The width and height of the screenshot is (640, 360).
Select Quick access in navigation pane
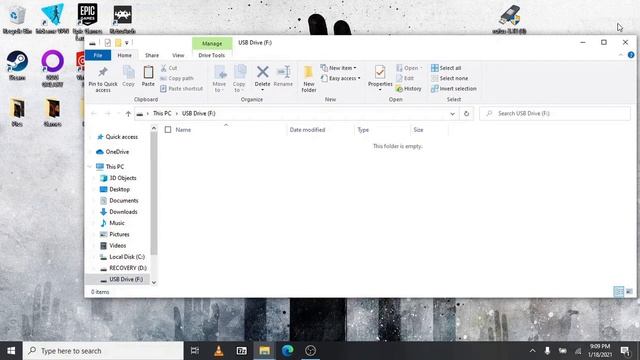click(118, 137)
